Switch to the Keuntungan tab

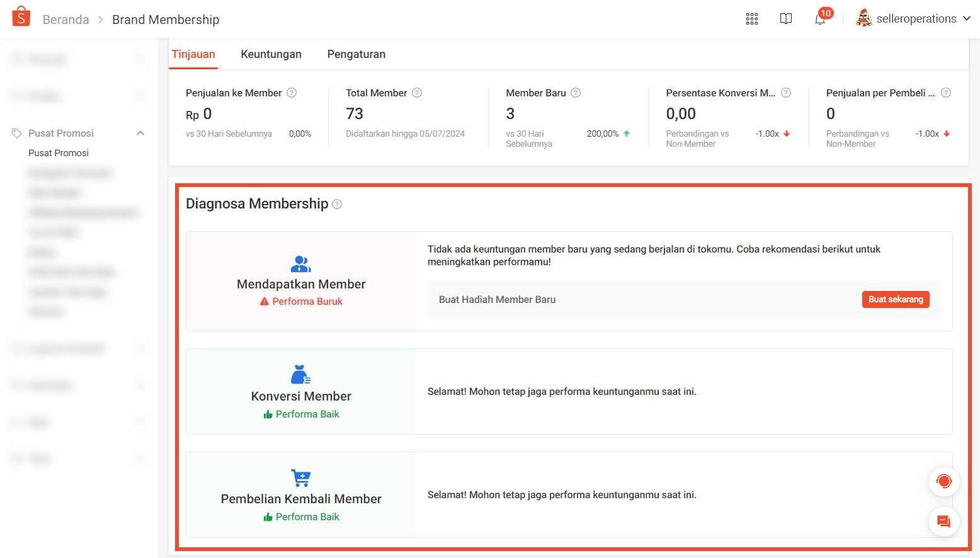[271, 54]
